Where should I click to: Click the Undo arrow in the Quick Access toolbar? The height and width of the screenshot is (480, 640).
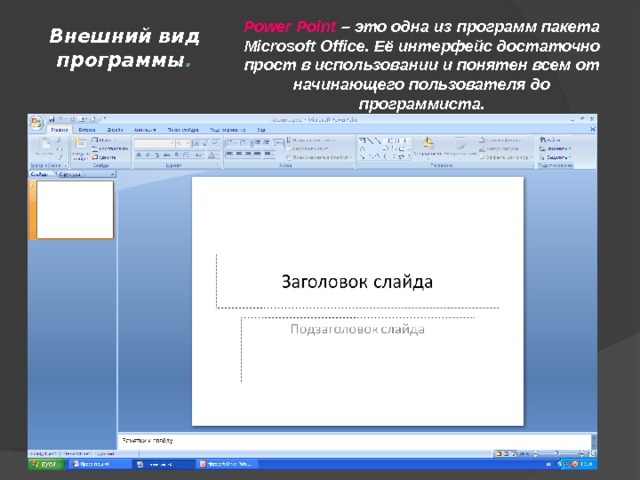click(60, 119)
